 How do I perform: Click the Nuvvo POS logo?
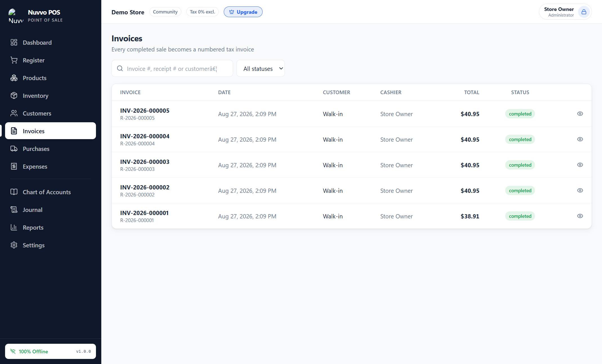pyautogui.click(x=16, y=16)
